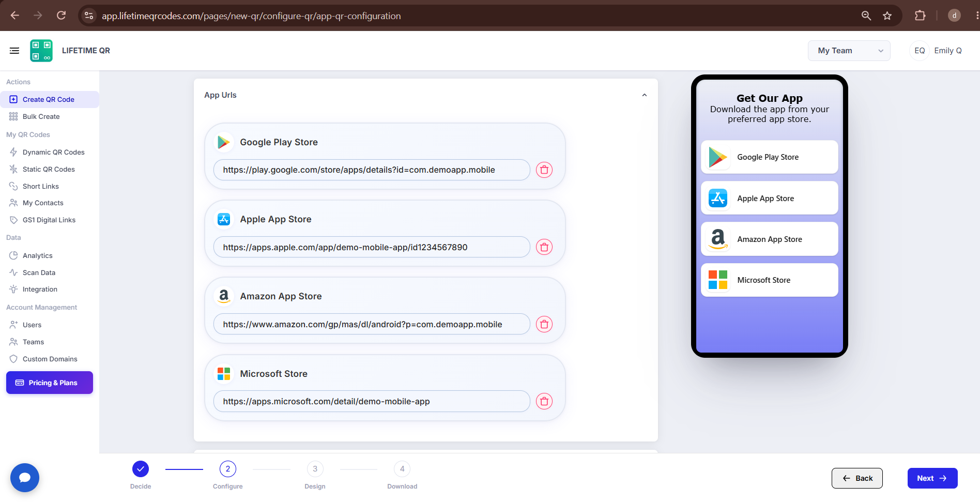Reload the page in browser
Image resolution: width=980 pixels, height=502 pixels.
61,16
